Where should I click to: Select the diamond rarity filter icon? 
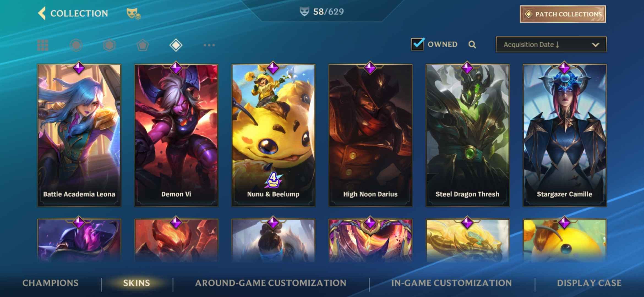(176, 45)
